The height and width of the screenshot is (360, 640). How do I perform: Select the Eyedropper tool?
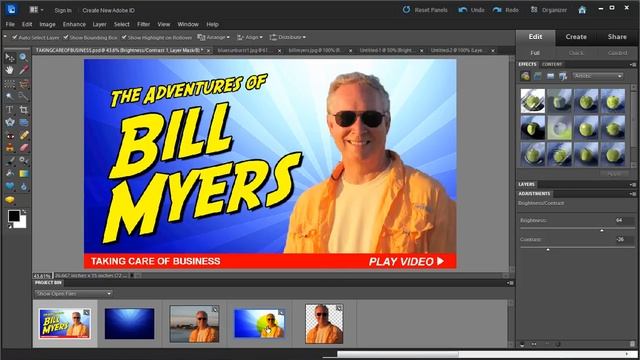click(24, 70)
